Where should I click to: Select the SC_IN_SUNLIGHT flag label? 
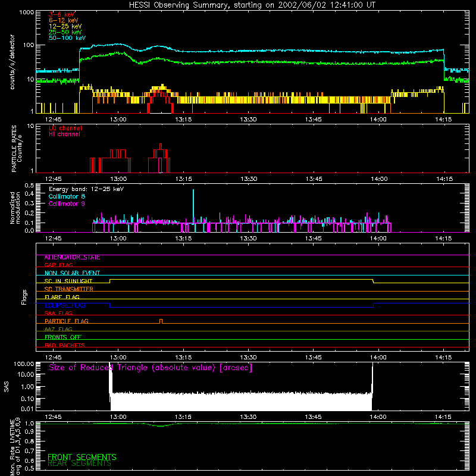click(x=68, y=281)
